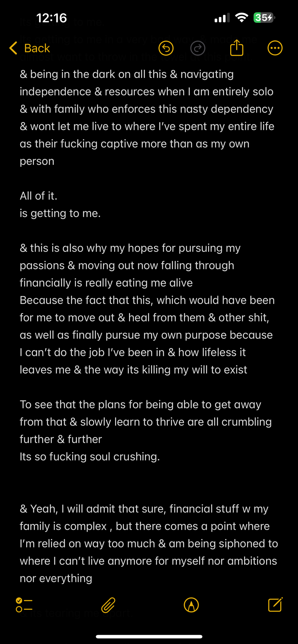Go back using the Back label
This screenshot has height=644, width=298.
tap(37, 48)
